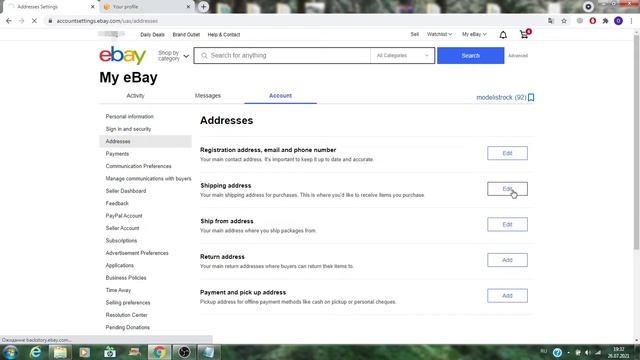Close the Addresses Settings tab
The height and width of the screenshot is (360, 640).
click(x=93, y=7)
